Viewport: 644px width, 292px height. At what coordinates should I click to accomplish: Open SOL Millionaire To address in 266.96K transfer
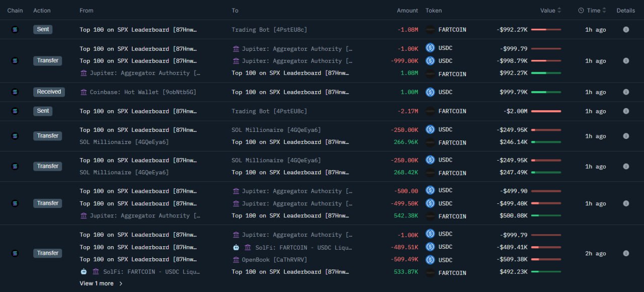(276, 130)
